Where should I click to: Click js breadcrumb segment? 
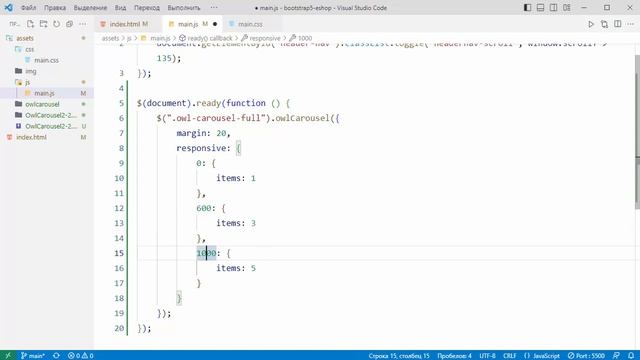(x=129, y=38)
